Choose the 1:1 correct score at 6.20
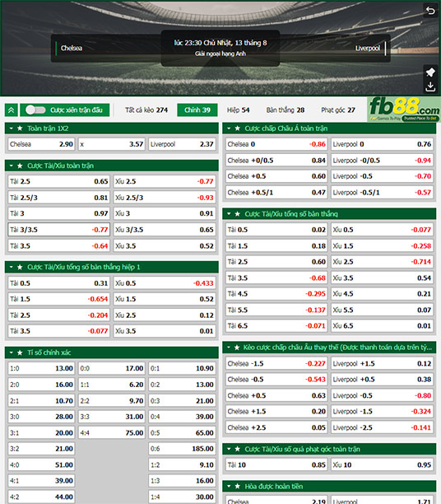The height and width of the screenshot is (504, 441). (111, 385)
